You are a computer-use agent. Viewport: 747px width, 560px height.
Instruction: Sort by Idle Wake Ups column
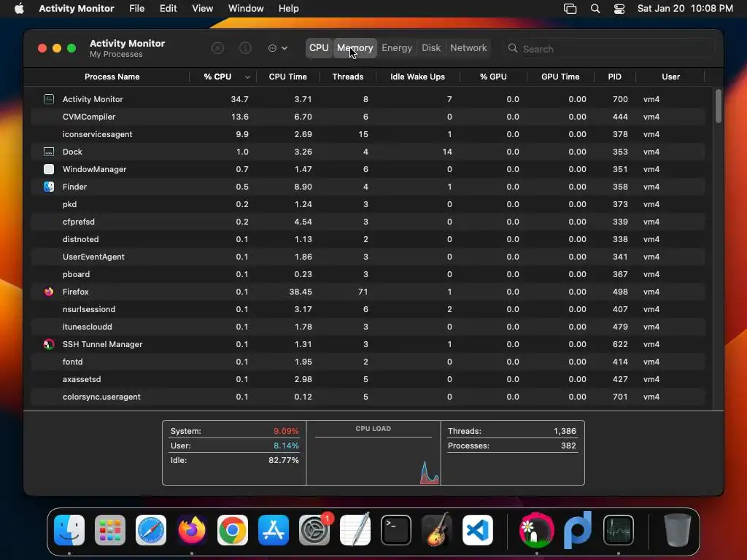pos(418,77)
